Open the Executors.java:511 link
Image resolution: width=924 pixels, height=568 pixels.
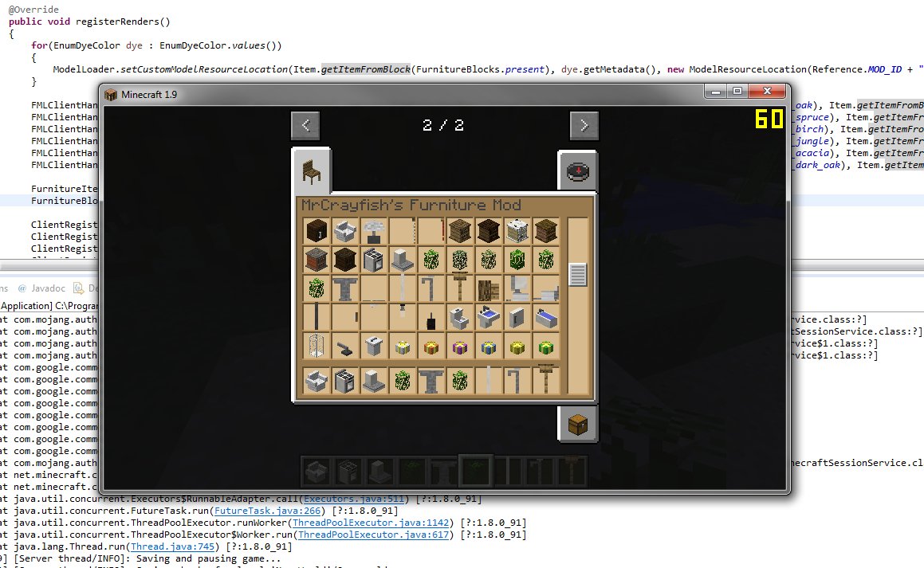click(x=353, y=499)
